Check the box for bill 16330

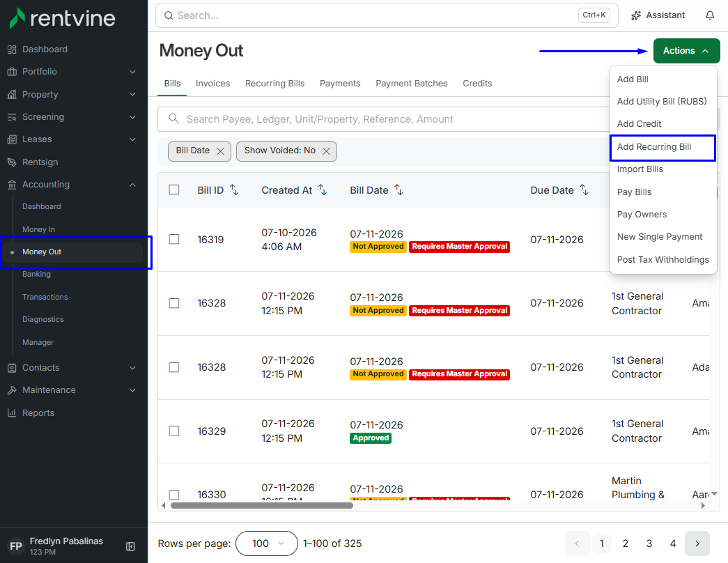[x=174, y=494]
